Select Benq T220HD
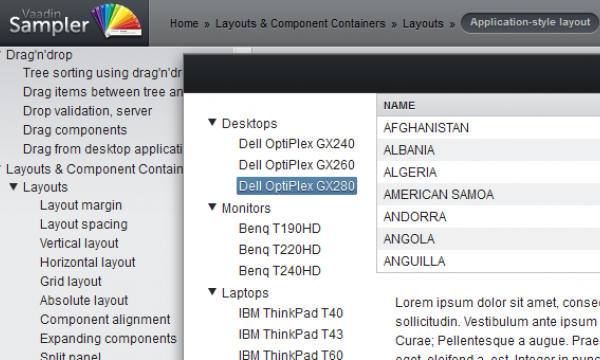This screenshot has height=360, width=600. tap(280, 250)
